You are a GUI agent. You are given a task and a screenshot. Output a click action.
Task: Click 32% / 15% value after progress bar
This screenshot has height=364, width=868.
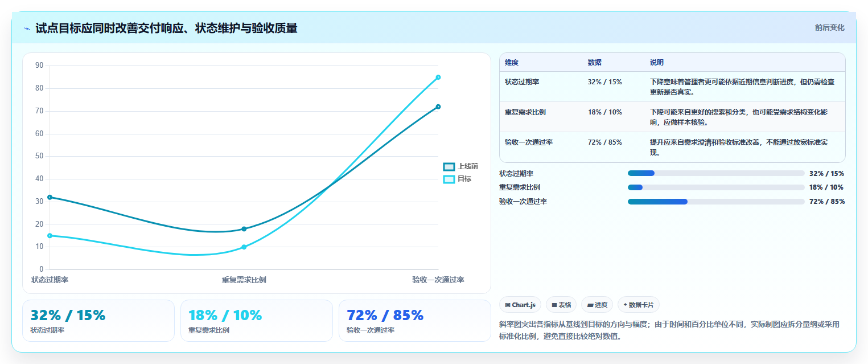(x=827, y=173)
